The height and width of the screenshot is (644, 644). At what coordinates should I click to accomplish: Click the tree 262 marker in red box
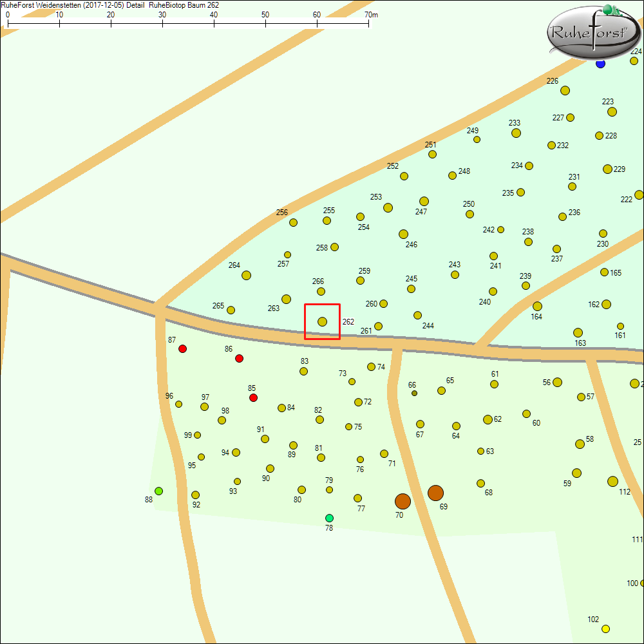[322, 321]
